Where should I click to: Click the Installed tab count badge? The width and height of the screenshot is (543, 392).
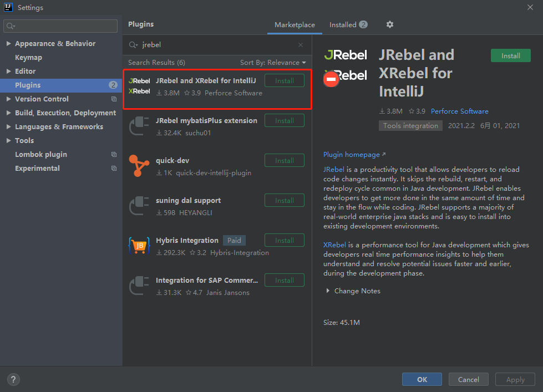pyautogui.click(x=363, y=24)
